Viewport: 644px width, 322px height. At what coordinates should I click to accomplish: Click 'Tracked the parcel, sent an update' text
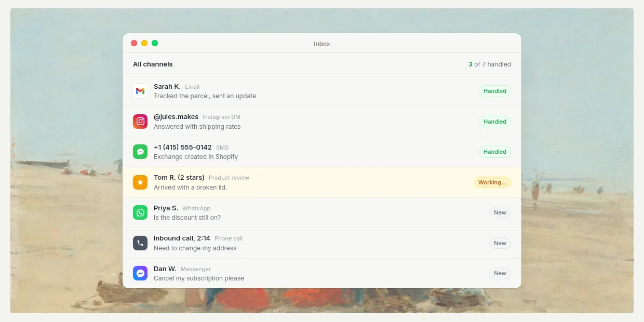coord(205,96)
